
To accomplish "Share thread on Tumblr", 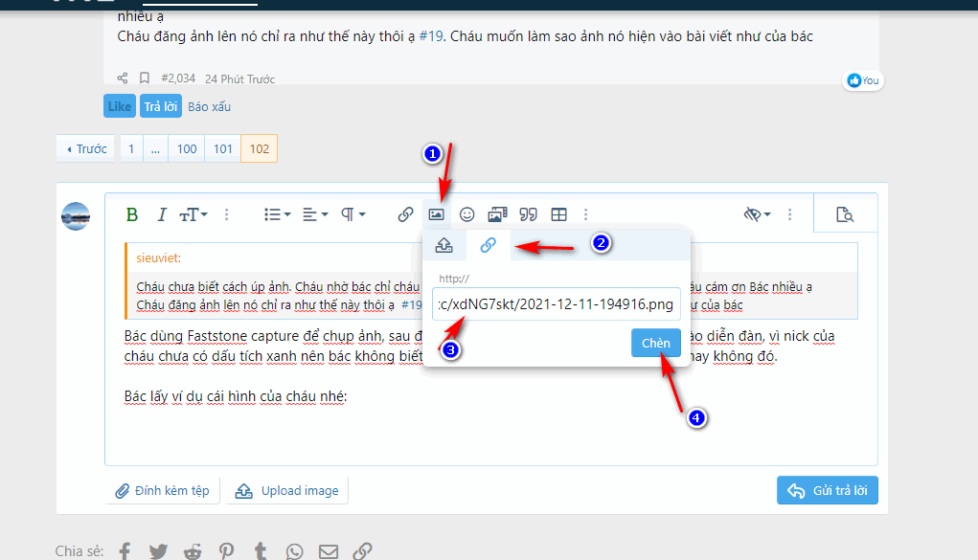I will click(x=261, y=551).
